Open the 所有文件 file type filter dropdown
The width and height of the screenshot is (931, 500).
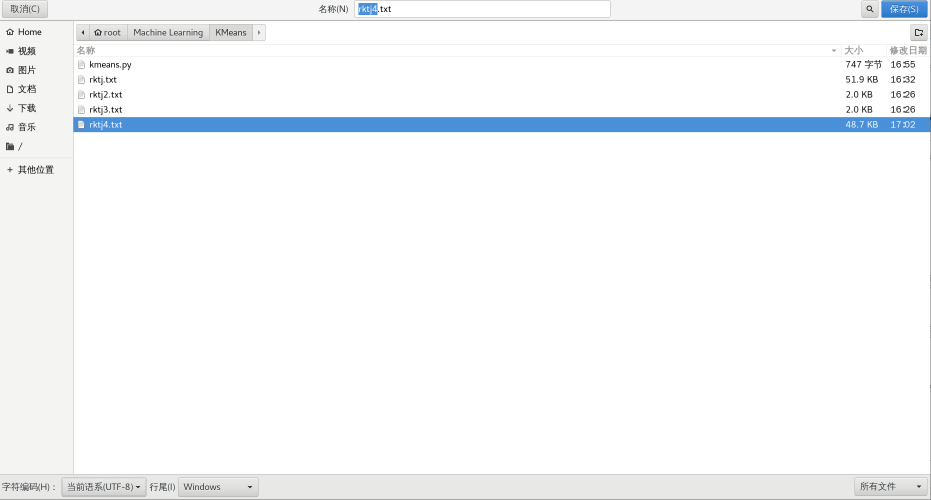891,487
